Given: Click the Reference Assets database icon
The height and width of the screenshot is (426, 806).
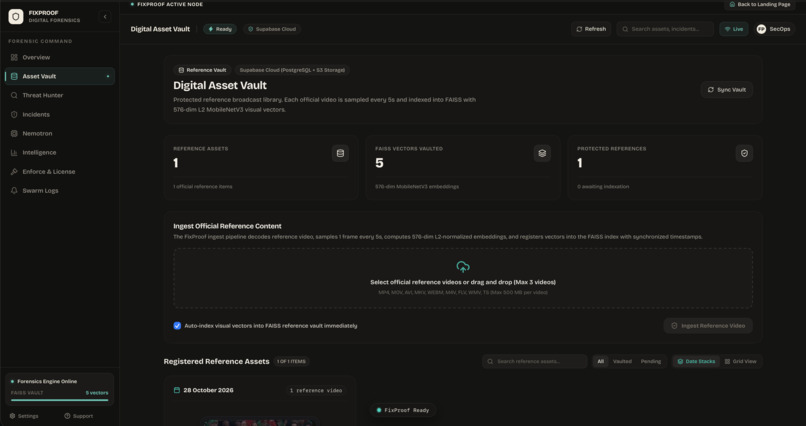Looking at the screenshot, I should click(x=340, y=153).
